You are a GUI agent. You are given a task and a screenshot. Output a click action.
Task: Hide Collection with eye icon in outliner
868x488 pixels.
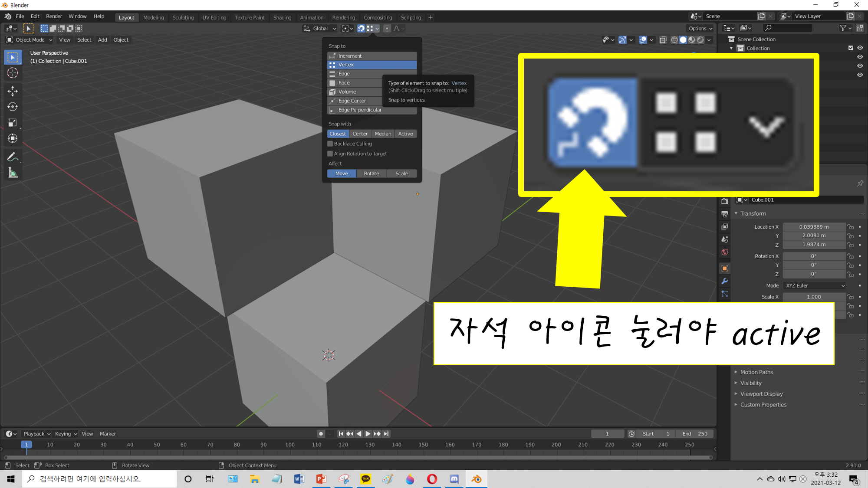860,48
